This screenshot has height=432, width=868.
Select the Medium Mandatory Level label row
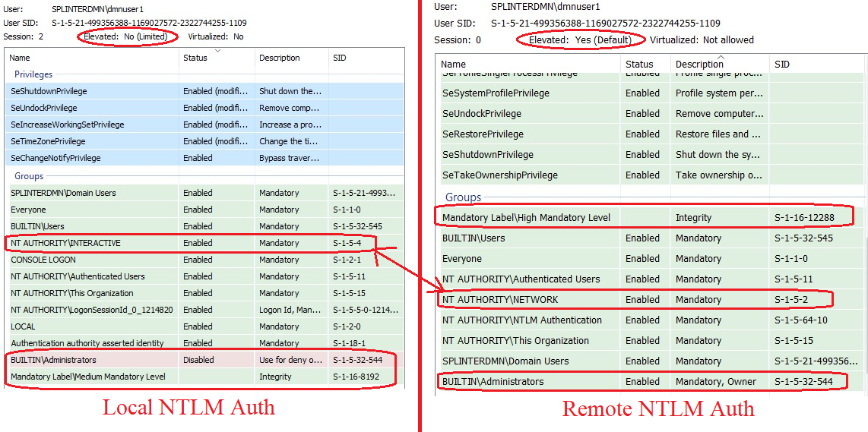point(88,377)
